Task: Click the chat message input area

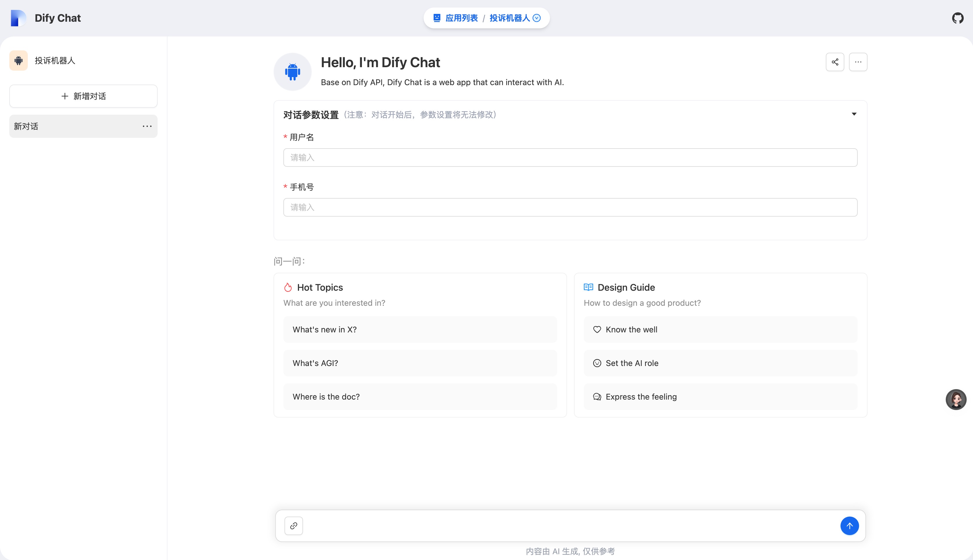Action: 570,526
